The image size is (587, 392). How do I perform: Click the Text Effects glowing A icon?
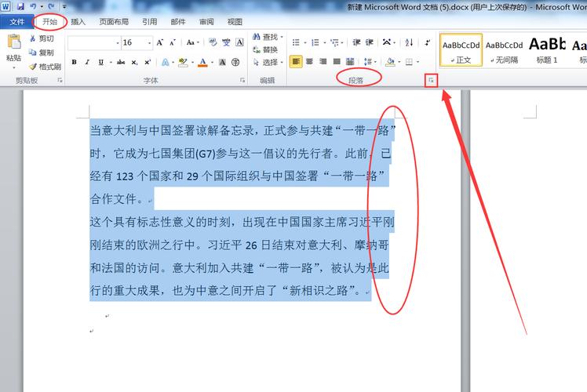click(165, 62)
